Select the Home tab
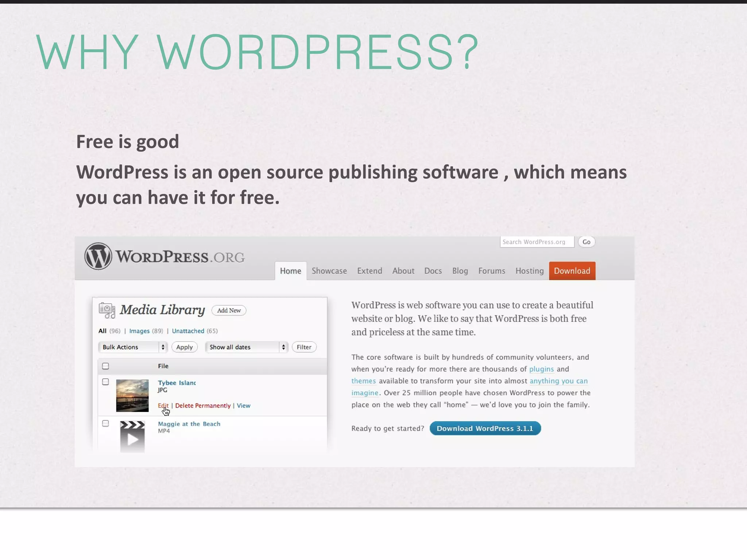 [x=291, y=271]
